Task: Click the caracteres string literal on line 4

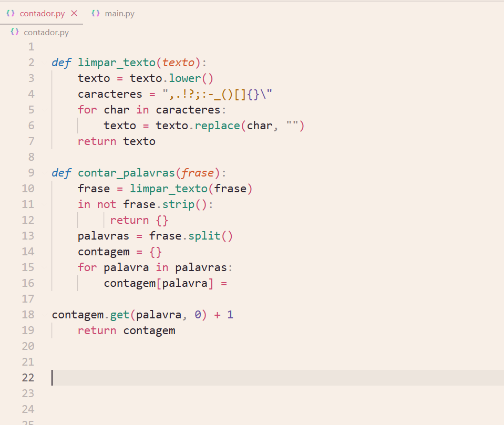Action: pyautogui.click(x=217, y=95)
